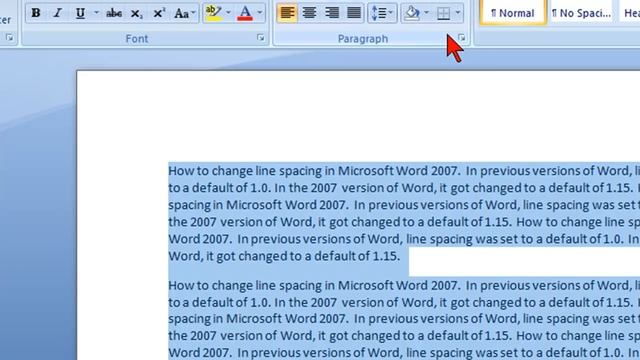Viewport: 640px width, 360px height.
Task: Open the Change Case (Aa) menu
Action: 184,13
